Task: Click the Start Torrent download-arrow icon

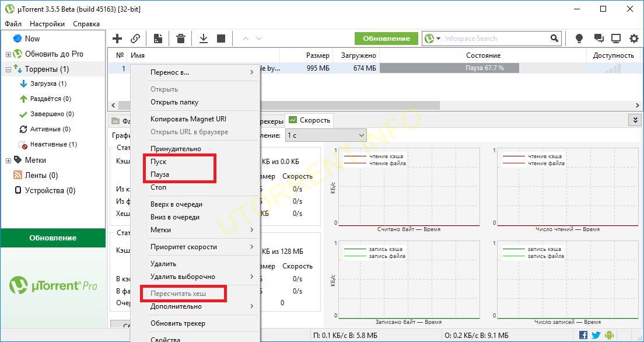Action: tap(204, 39)
